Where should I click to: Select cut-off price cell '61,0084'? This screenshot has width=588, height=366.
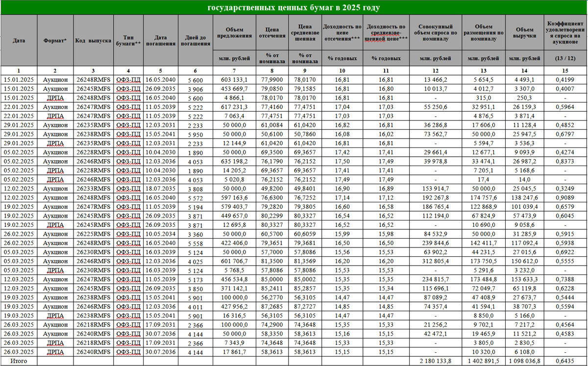coord(272,125)
